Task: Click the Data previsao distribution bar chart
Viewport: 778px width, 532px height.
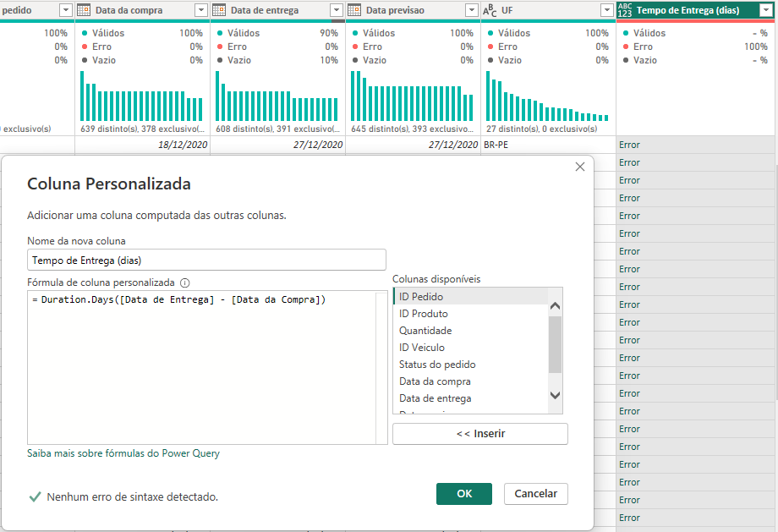Action: click(x=412, y=96)
